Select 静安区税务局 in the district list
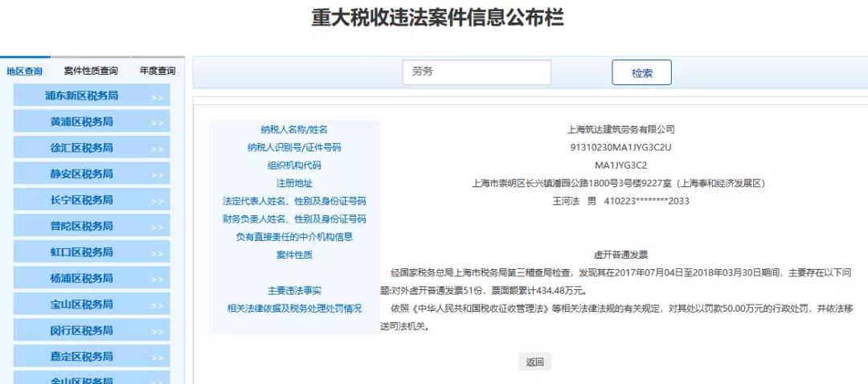The width and height of the screenshot is (868, 384). pos(81,174)
